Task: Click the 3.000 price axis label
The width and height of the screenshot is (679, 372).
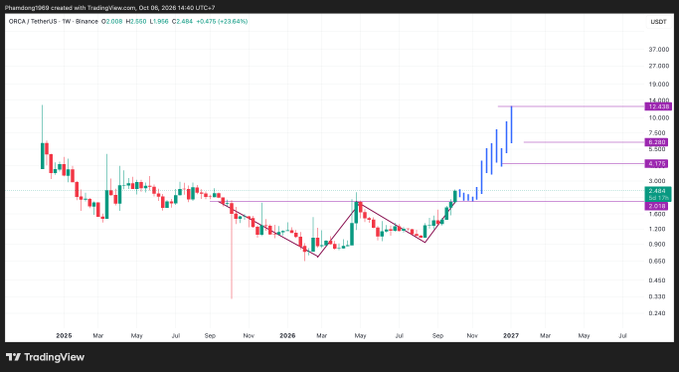Action: (x=657, y=181)
